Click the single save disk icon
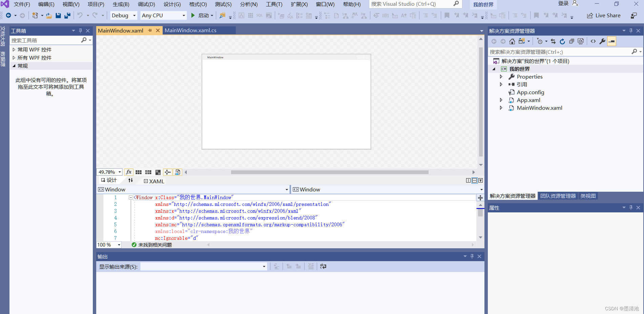The height and width of the screenshot is (314, 644). click(58, 16)
